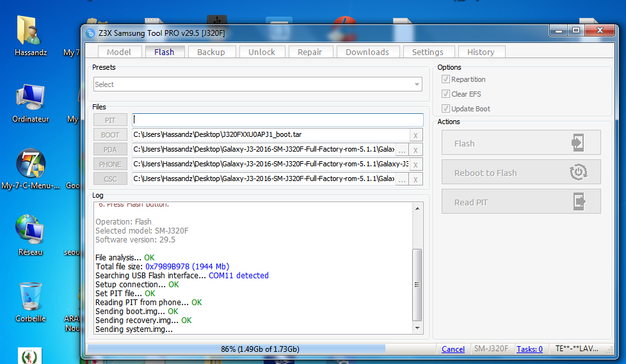
Task: Clear the CSC file path with X
Action: click(415, 179)
